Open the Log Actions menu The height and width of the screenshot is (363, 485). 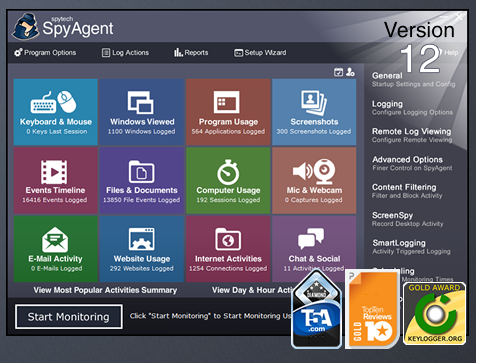click(125, 53)
